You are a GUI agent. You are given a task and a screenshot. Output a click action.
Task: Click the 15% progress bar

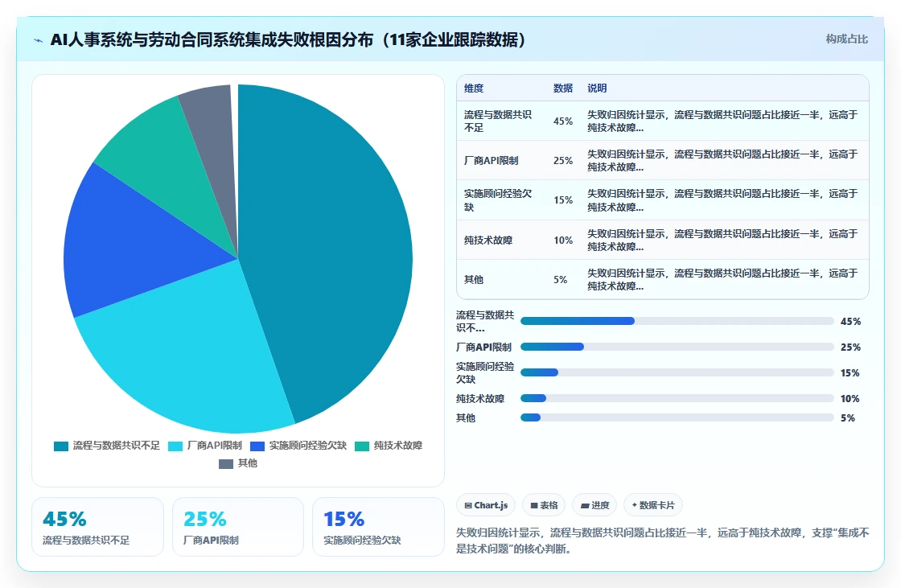(x=677, y=372)
